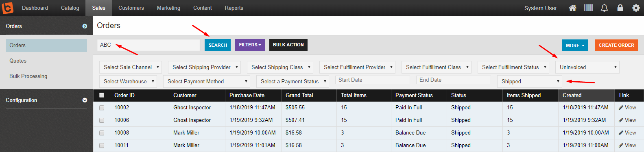Toggle the select-all orders checkbox
Viewport: 644px width, 152px height.
(102, 95)
